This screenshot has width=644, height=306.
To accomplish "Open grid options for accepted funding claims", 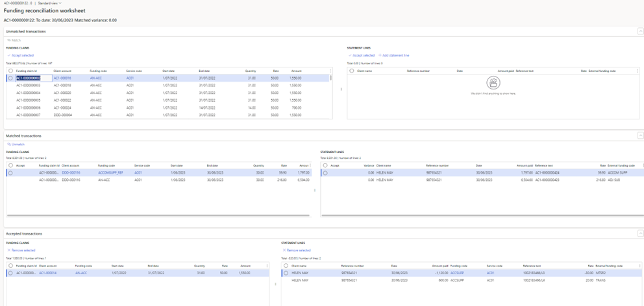I will (x=267, y=266).
